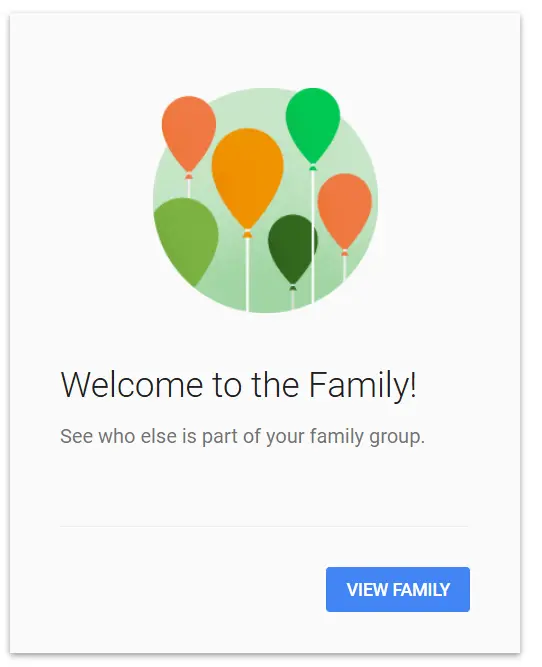Click the VIEW FAMILY button
The image size is (542, 667).
click(398, 589)
